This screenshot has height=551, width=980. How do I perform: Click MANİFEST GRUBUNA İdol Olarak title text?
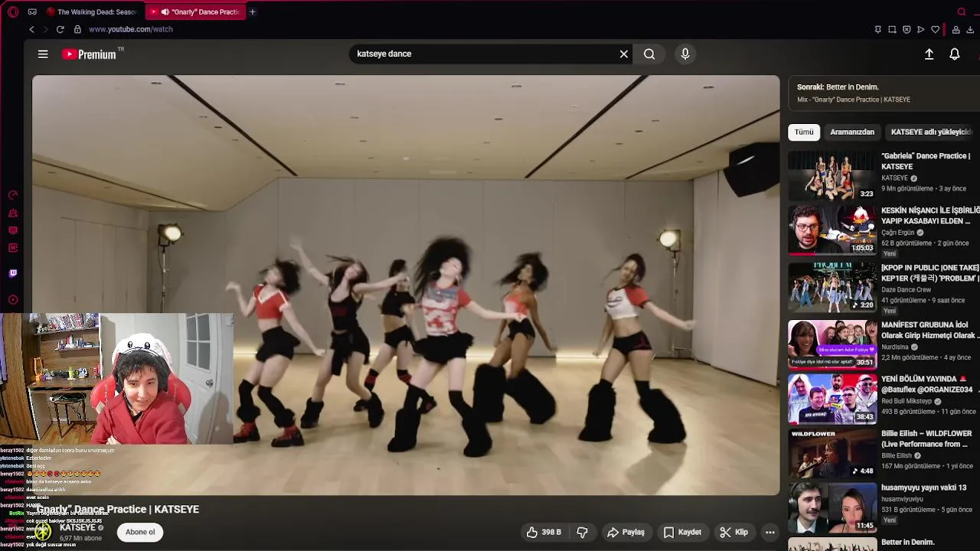[x=929, y=330]
